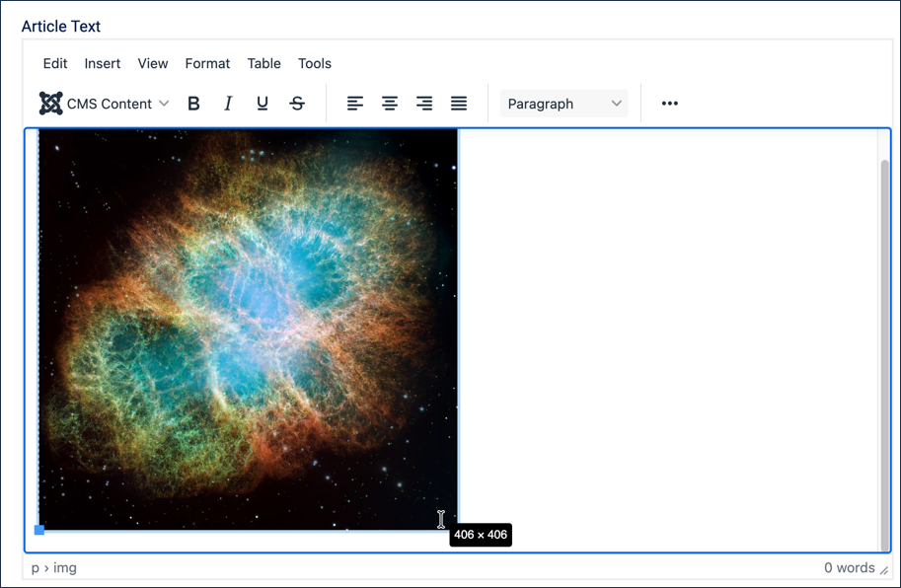Viewport: 901px width, 588px height.
Task: Open the Paragraph format dropdown
Action: (563, 104)
